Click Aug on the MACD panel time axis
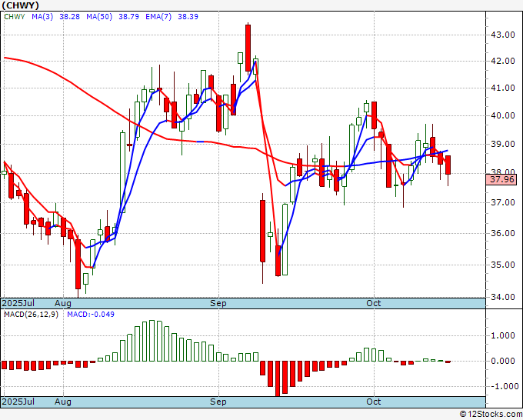523x420 pixels. 63,402
